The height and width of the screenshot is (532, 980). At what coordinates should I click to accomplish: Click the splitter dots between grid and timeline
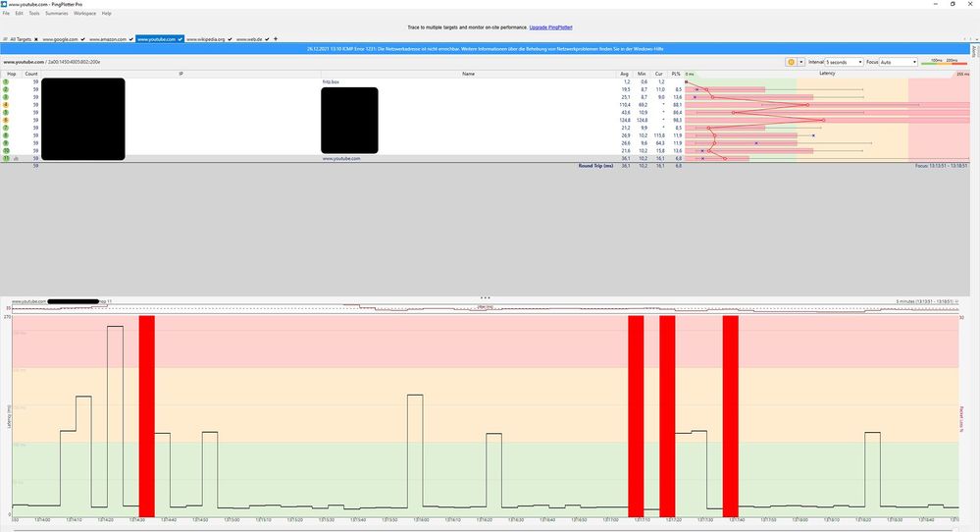[485, 297]
